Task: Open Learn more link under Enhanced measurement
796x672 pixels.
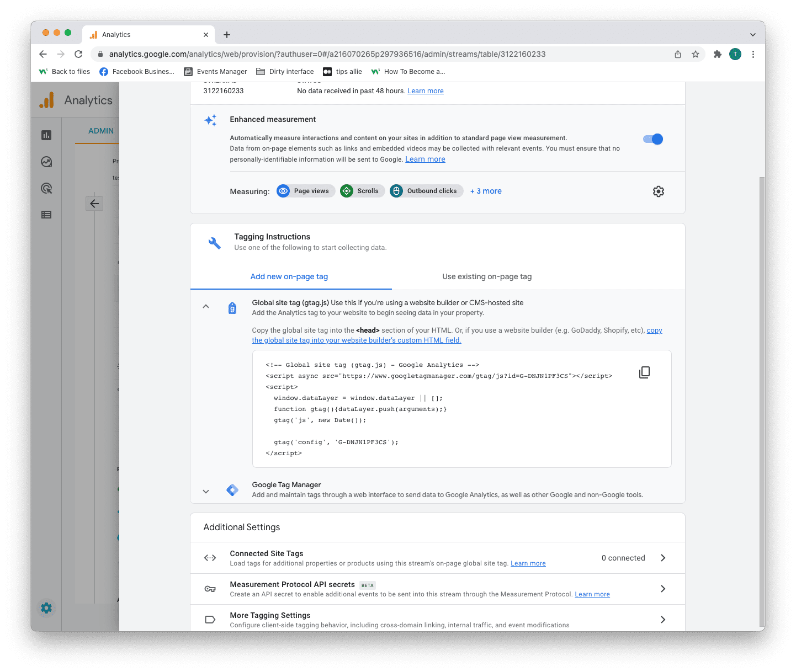Action: tap(425, 159)
